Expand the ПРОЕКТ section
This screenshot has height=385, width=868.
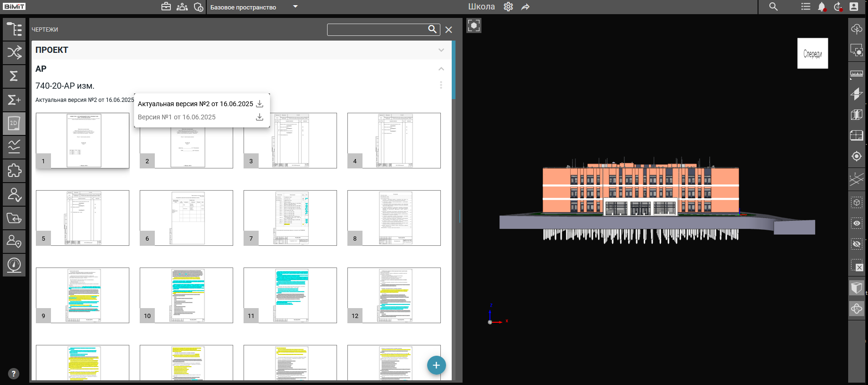click(x=441, y=50)
